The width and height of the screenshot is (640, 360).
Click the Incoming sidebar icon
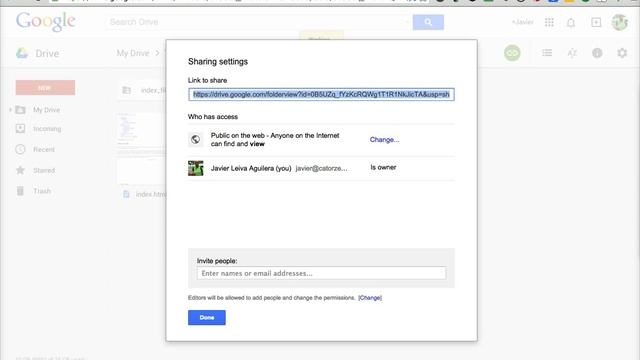pos(20,129)
